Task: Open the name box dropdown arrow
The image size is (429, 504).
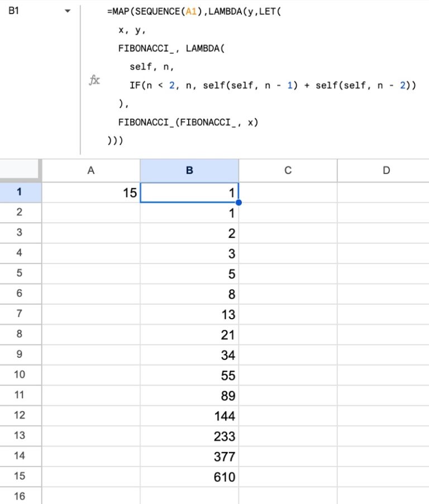Action: (68, 11)
